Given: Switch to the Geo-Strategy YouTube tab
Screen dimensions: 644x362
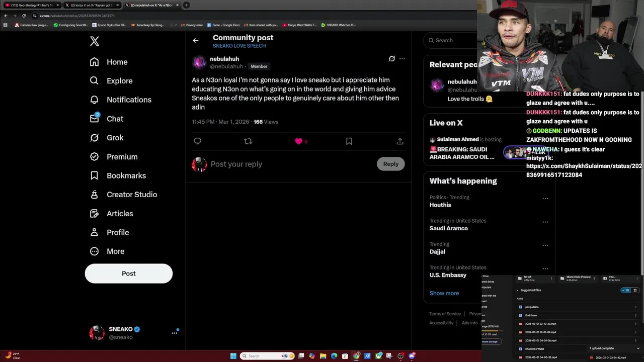Looking at the screenshot, I should [x=31, y=5].
